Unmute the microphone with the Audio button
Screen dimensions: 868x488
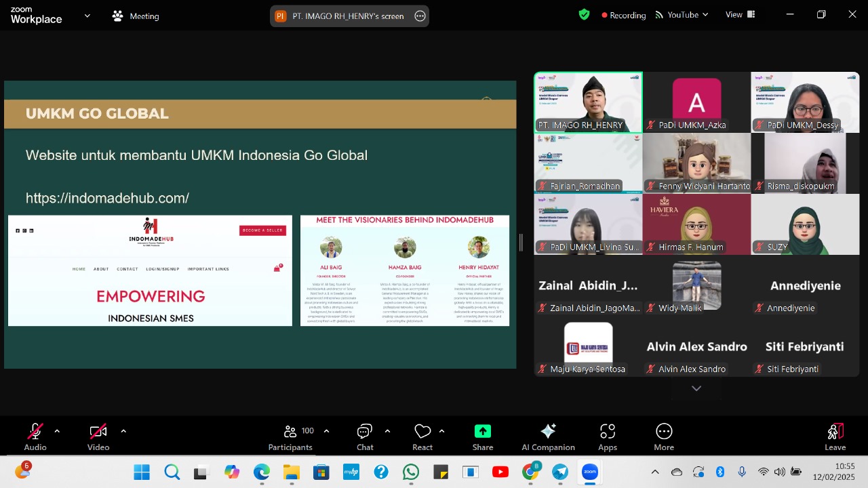(35, 437)
